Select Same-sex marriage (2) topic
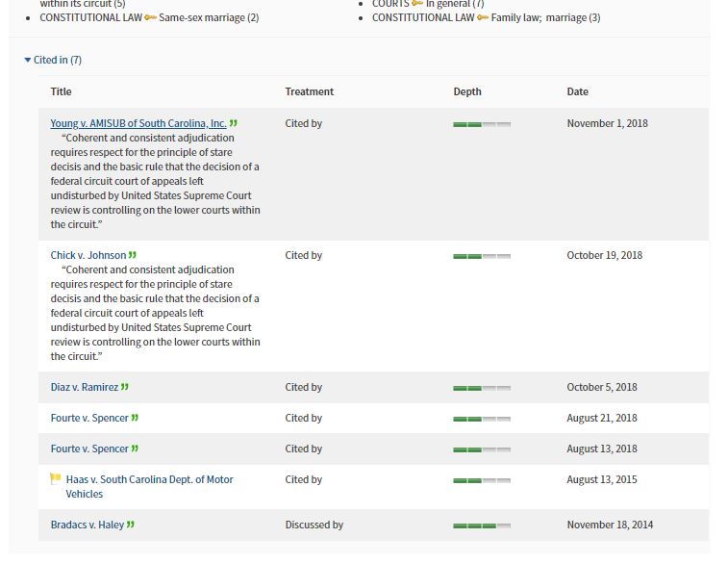Image resolution: width=728 pixels, height=564 pixels. click(x=209, y=17)
